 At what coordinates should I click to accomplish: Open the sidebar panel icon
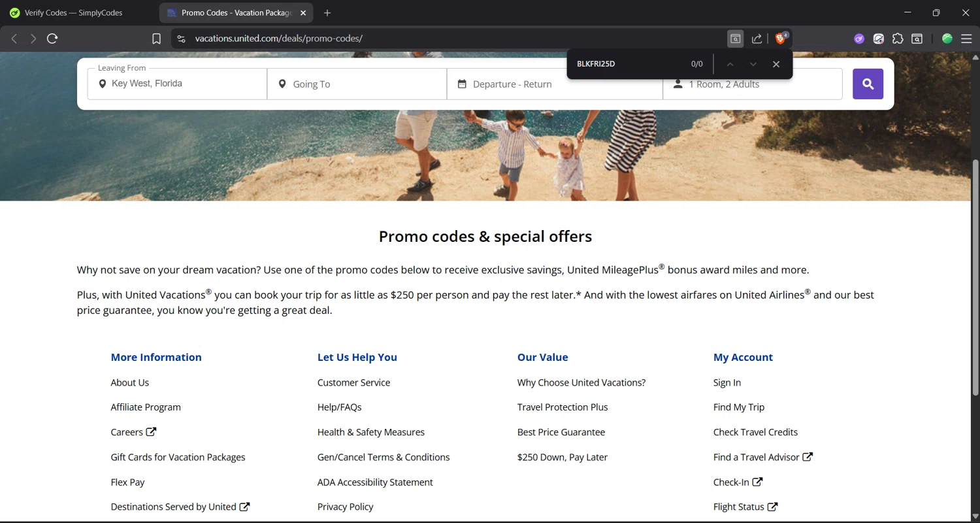pyautogui.click(x=917, y=39)
